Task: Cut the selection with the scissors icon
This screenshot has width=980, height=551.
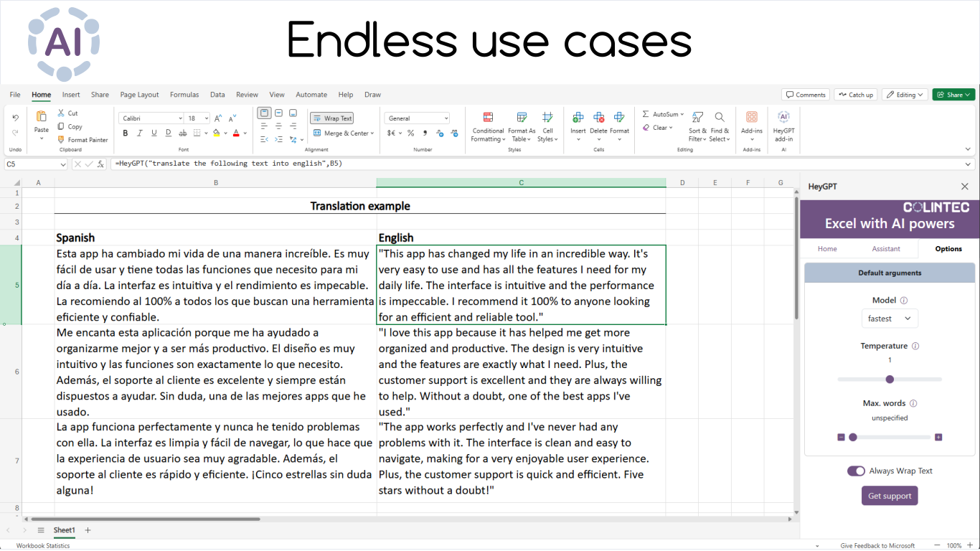Action: pyautogui.click(x=61, y=113)
